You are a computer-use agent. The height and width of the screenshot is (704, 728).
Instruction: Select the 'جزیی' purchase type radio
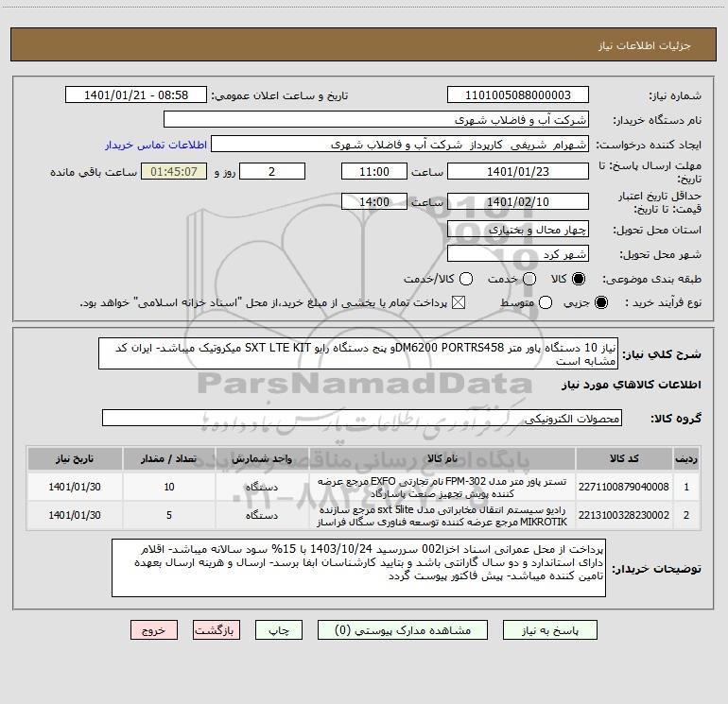600,303
